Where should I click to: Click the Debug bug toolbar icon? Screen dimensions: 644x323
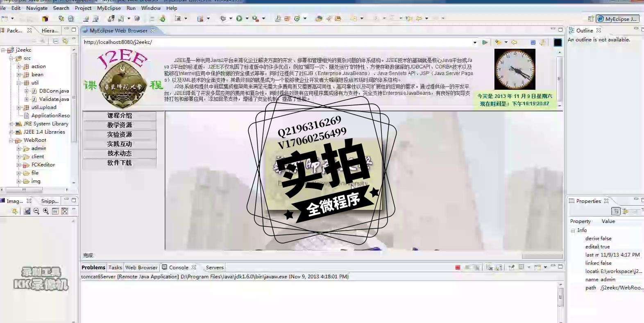[x=223, y=18]
